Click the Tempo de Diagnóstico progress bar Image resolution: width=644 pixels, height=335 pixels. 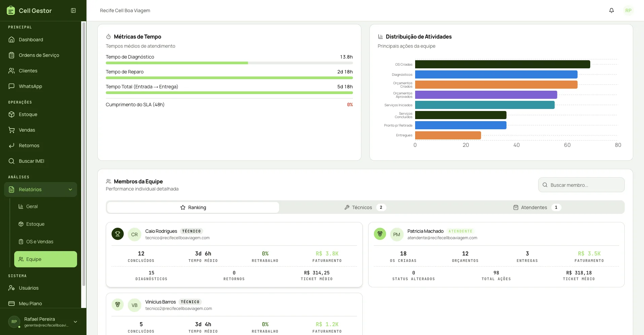229,63
